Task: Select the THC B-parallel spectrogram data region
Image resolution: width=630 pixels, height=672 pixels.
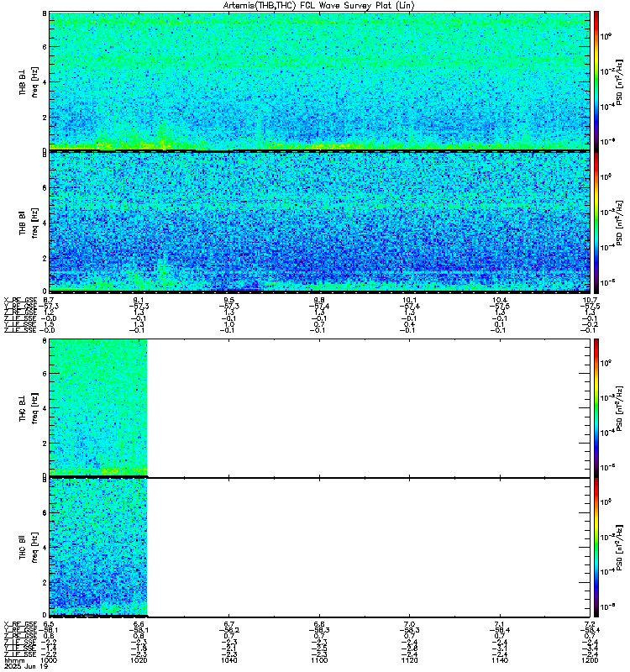Action: pos(98,548)
